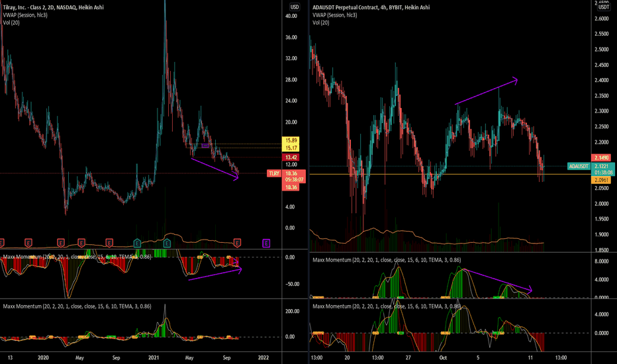617x364 pixels.
Task: Click the red E earnings marker near Sep 2021
Action: 237,243
